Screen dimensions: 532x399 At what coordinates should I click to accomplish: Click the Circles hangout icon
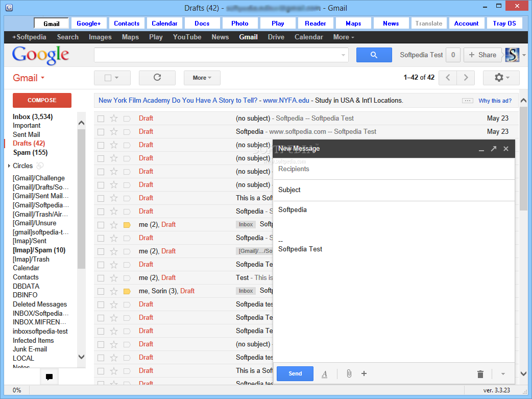(40, 166)
